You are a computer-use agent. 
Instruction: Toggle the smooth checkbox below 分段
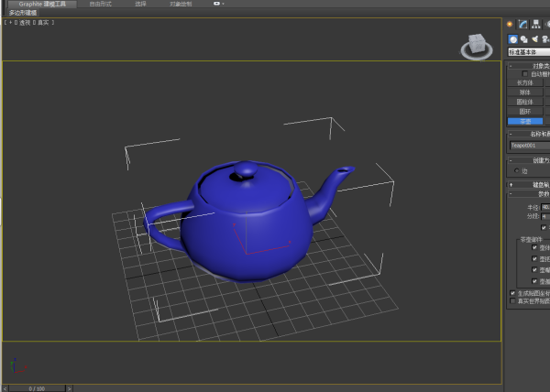coord(544,228)
